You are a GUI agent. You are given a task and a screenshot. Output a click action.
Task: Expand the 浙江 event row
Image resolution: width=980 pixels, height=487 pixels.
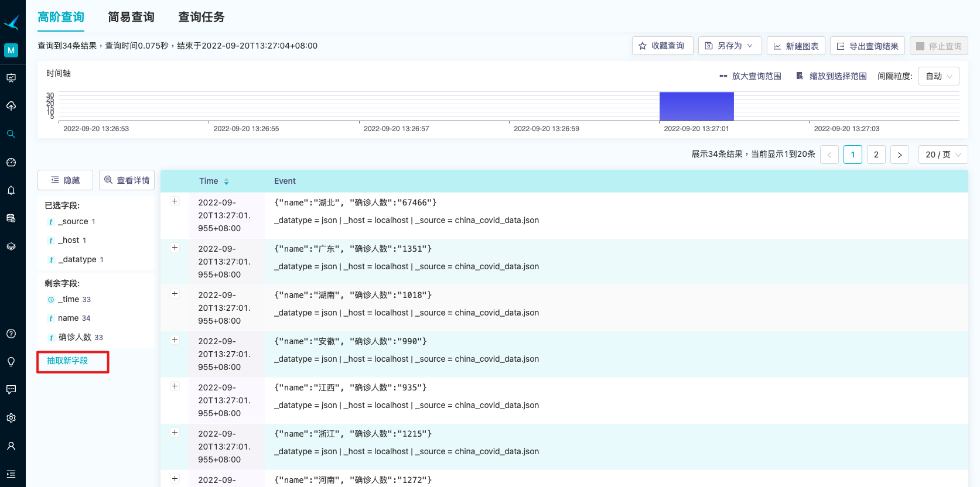(175, 433)
